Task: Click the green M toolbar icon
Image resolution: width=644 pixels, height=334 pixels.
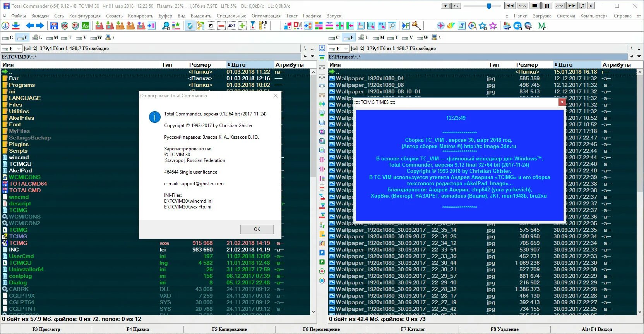Action: (x=542, y=26)
